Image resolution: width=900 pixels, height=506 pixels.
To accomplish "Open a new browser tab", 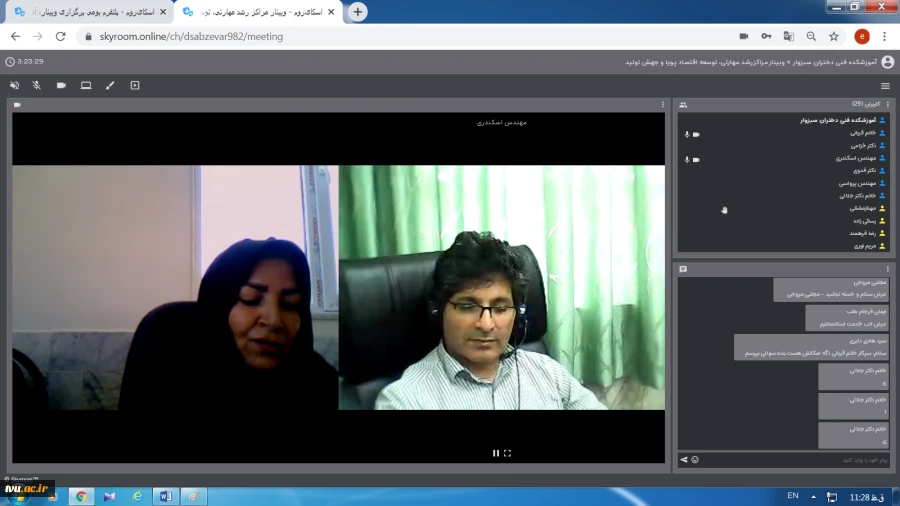I will point(357,12).
